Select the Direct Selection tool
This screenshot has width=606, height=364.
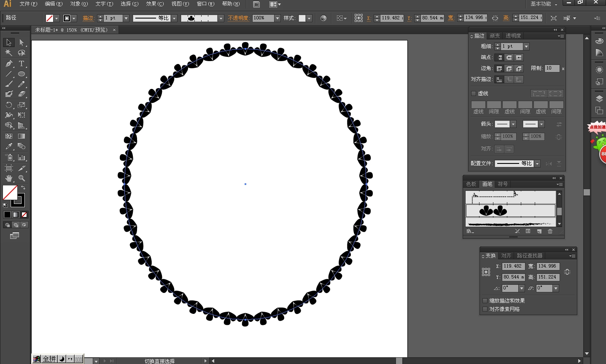point(22,43)
